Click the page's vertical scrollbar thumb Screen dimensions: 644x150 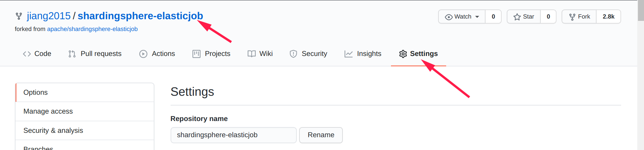pos(641,10)
